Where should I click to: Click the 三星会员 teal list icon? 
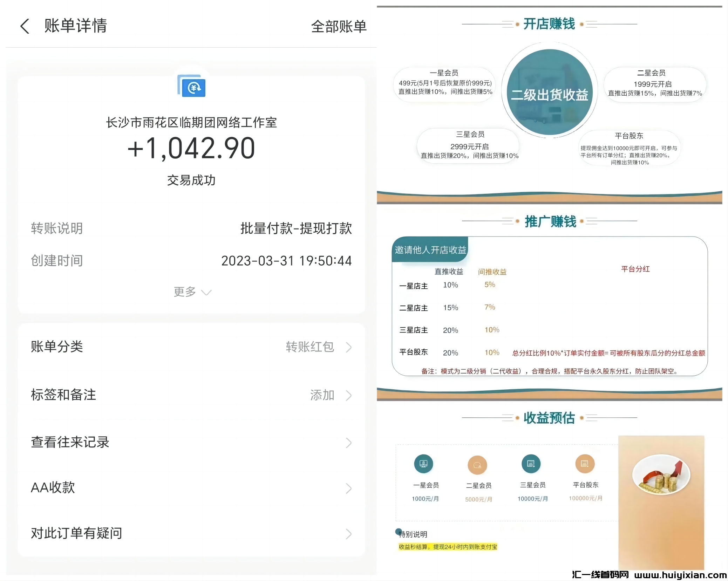click(531, 464)
